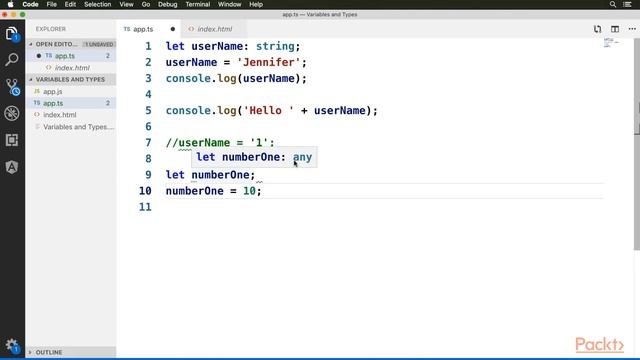This screenshot has width=640, height=360.
Task: Open app.js in the file tree
Action: 71,91
